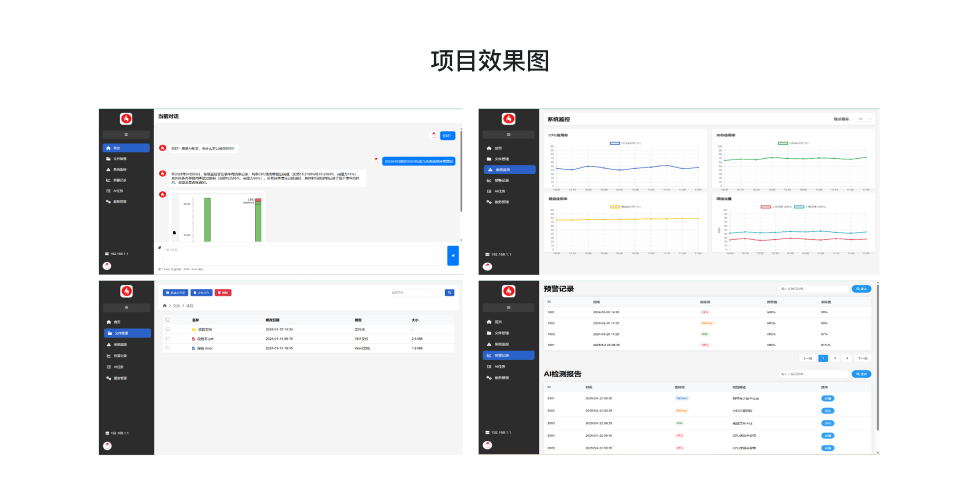The height and width of the screenshot is (500, 980).
Task: Toggle teal download legend in 网络流量 chart
Action: pyautogui.click(x=799, y=206)
